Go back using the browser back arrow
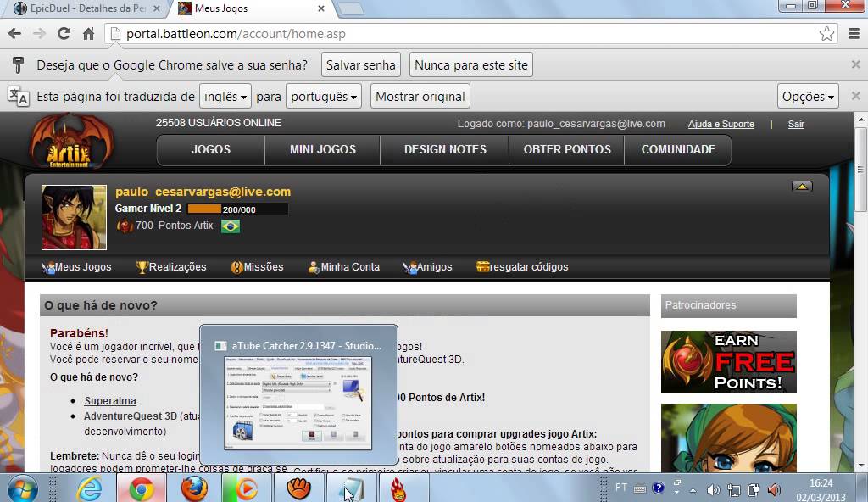Viewport: 868px width, 502px height. [15, 34]
